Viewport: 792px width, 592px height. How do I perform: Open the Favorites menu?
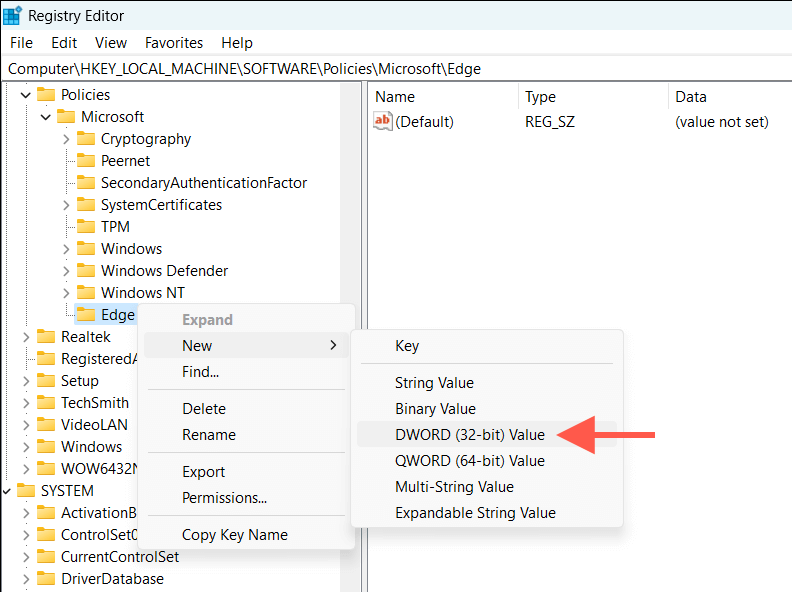coord(174,43)
